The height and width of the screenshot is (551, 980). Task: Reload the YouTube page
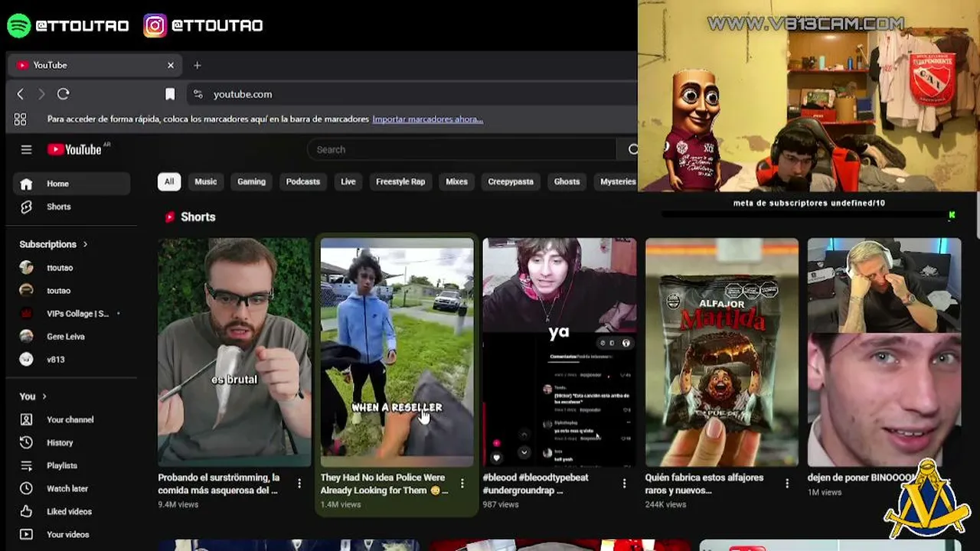click(x=64, y=94)
